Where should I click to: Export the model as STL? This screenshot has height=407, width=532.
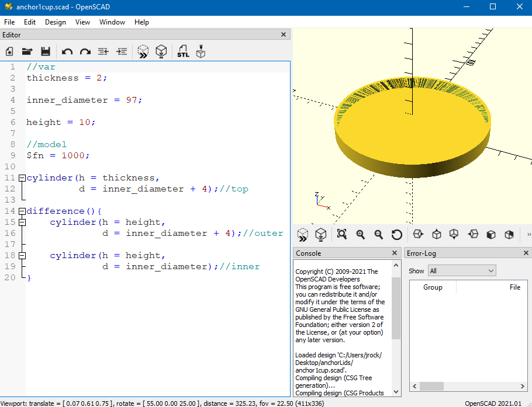pos(183,51)
